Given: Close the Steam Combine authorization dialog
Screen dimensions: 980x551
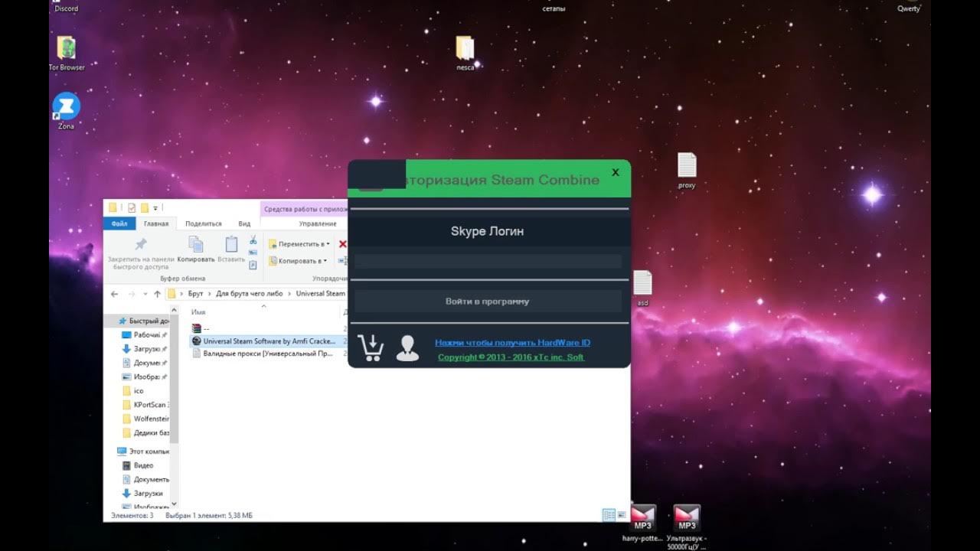Looking at the screenshot, I should tap(615, 172).
